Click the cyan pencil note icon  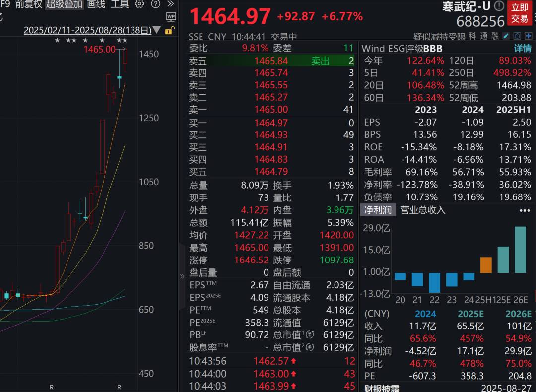(506, 36)
